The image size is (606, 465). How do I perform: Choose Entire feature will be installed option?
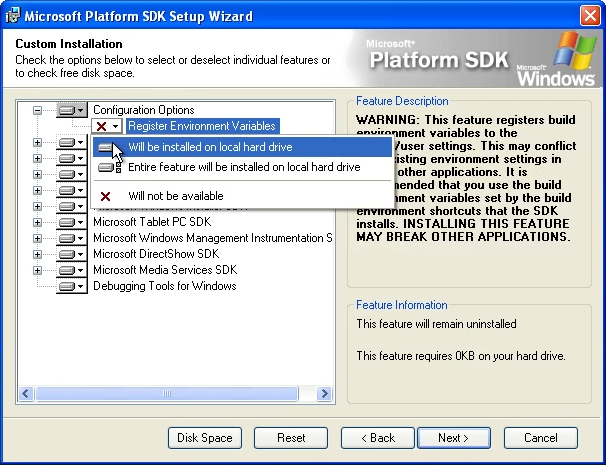coord(243,168)
